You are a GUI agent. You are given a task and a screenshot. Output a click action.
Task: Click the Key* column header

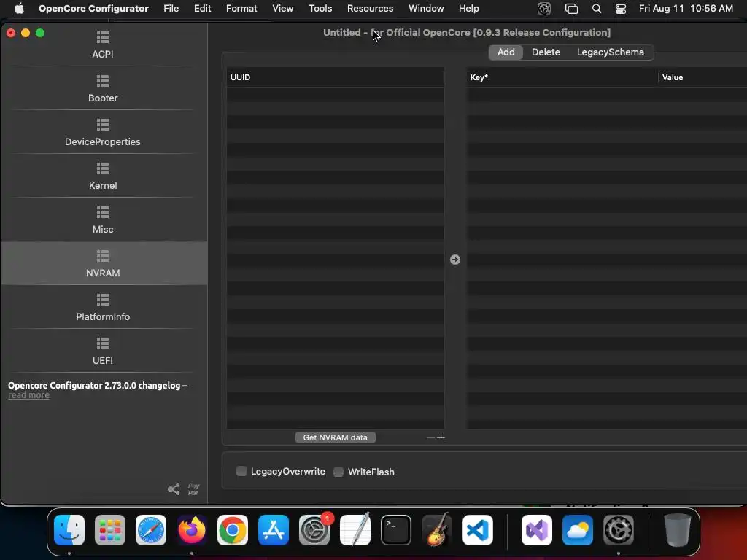(562, 77)
